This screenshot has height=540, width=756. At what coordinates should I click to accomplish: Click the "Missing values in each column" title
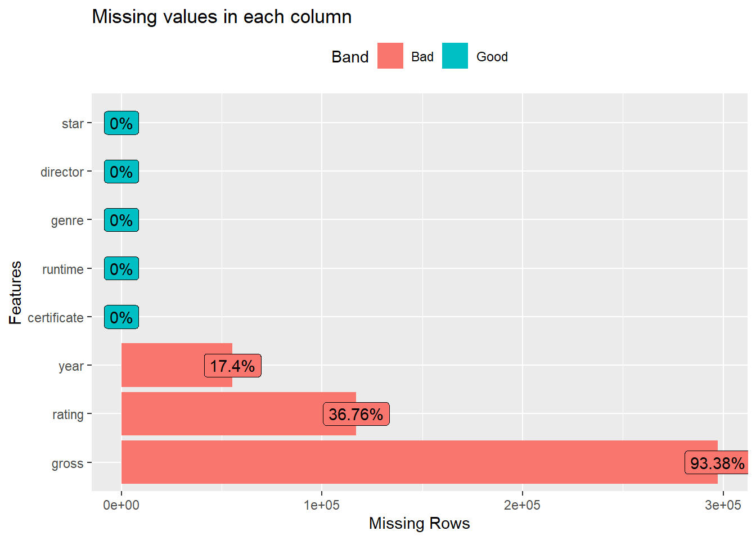tap(222, 17)
